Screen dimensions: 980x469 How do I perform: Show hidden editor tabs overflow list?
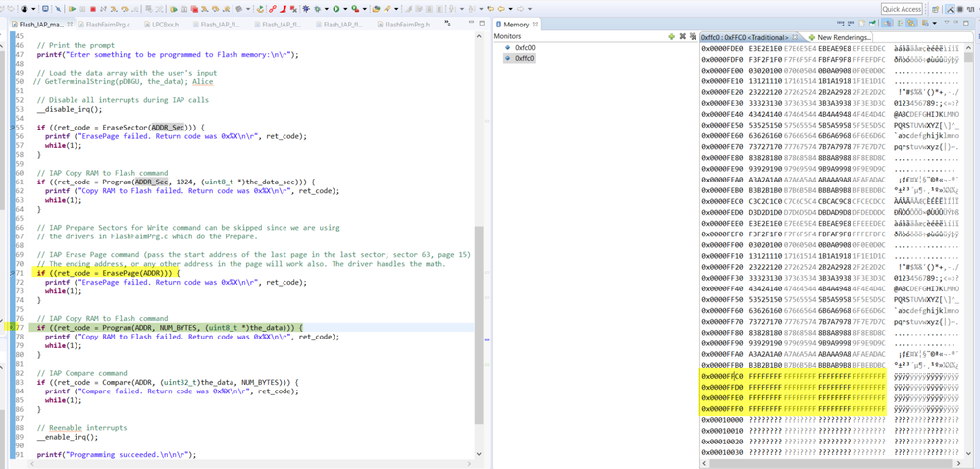pyautogui.click(x=447, y=23)
